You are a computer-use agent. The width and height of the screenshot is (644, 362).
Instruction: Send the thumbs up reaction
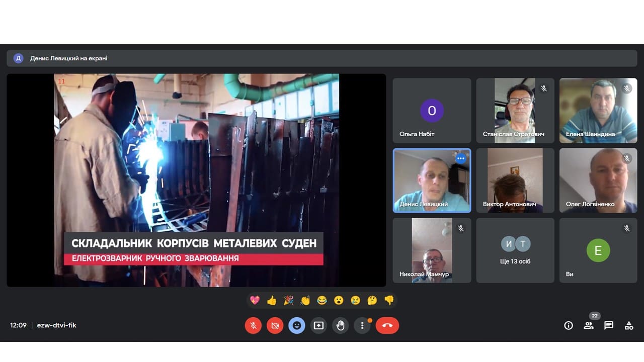pyautogui.click(x=272, y=300)
